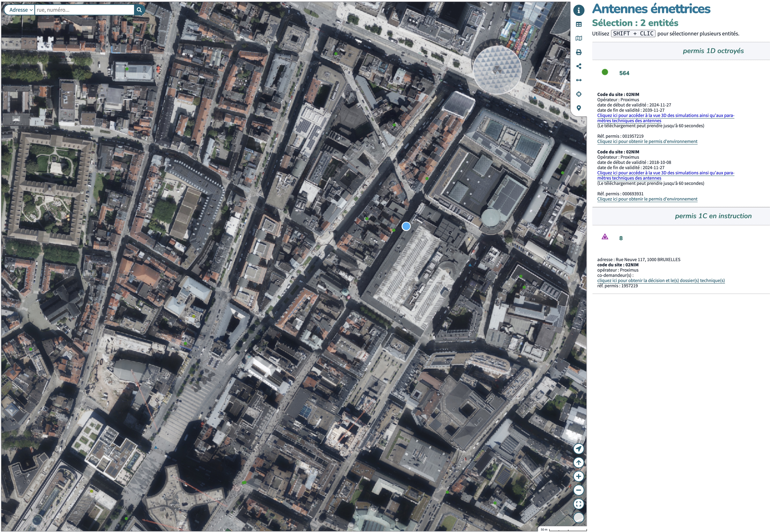Click the location pin icon in the sidebar
770x532 pixels.
[x=579, y=108]
